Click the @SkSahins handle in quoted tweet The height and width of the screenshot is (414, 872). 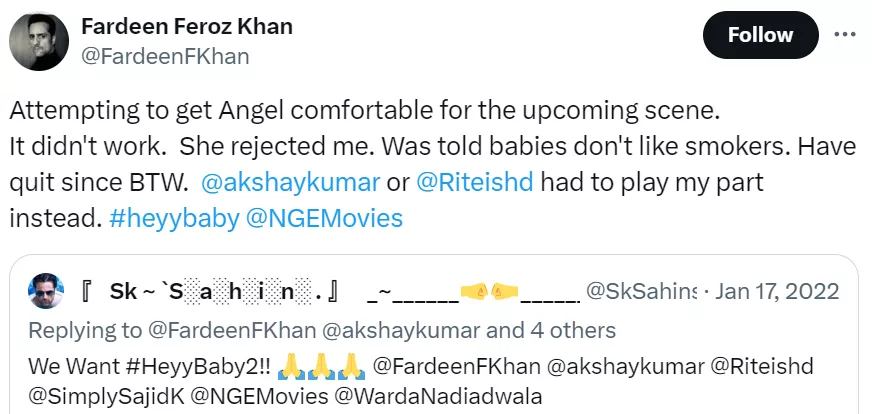coord(640,292)
